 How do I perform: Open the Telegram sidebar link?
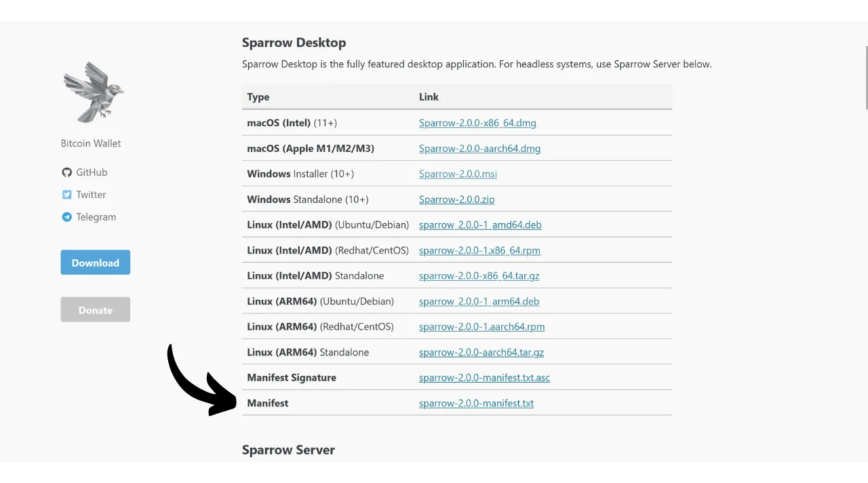pos(96,217)
